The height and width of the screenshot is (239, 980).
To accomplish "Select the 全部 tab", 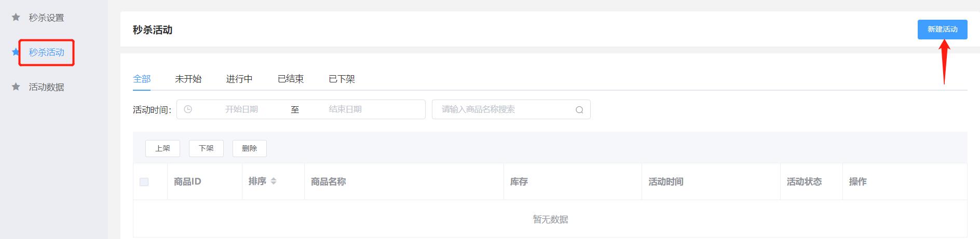I will (142, 79).
